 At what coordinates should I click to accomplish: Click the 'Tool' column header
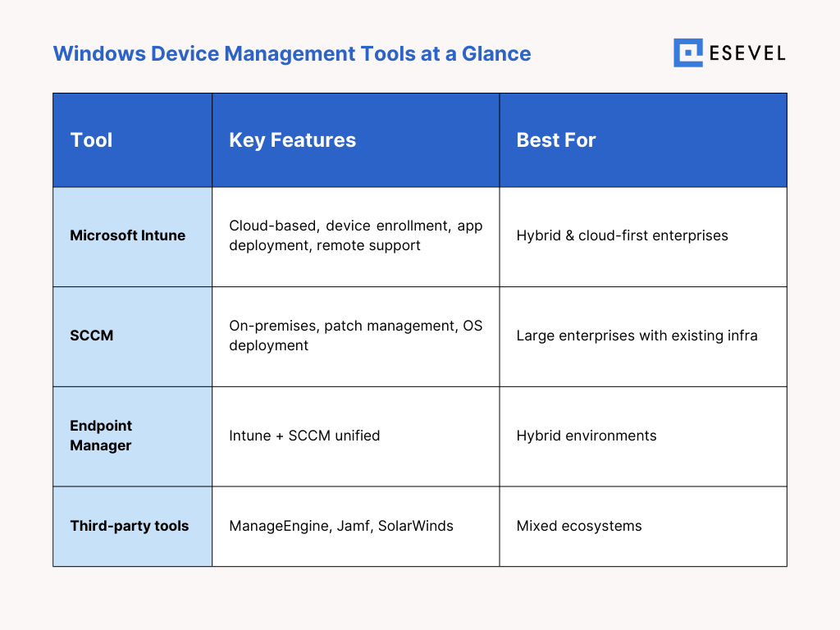(132, 139)
